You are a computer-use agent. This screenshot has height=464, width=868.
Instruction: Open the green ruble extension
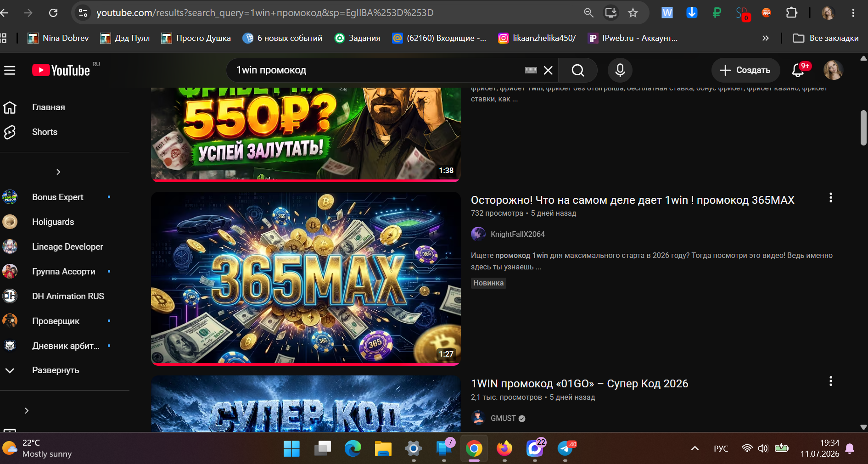[x=717, y=13]
